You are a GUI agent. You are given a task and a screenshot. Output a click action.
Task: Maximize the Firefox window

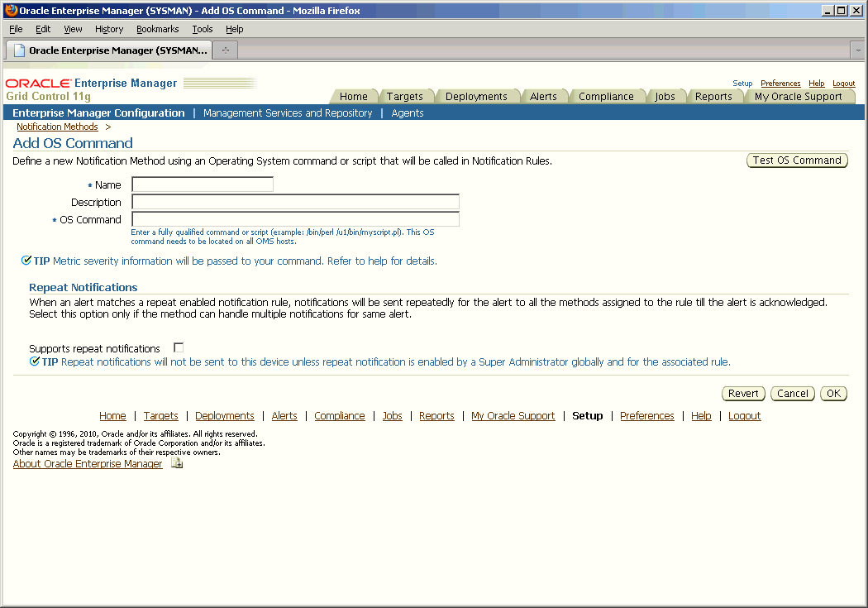[842, 10]
